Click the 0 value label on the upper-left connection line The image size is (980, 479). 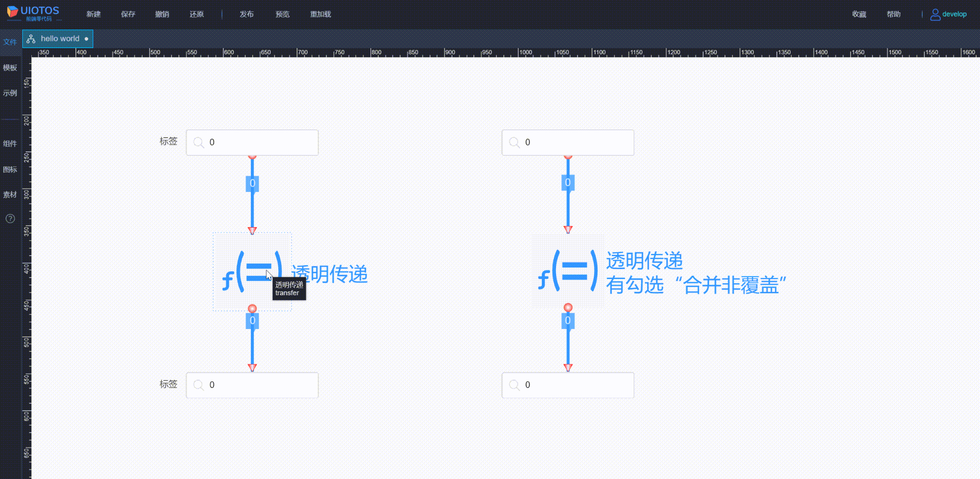pyautogui.click(x=252, y=183)
